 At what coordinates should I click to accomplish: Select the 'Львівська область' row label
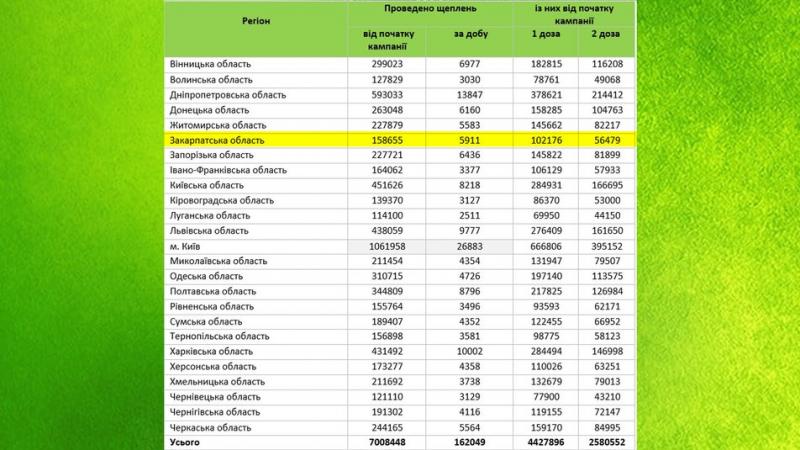pyautogui.click(x=210, y=230)
